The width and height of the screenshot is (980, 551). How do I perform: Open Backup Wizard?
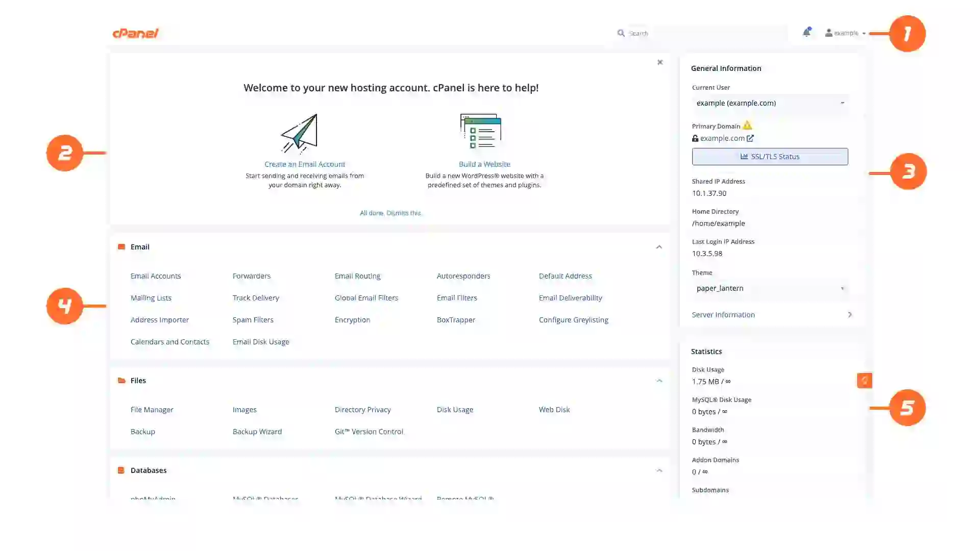(x=257, y=432)
